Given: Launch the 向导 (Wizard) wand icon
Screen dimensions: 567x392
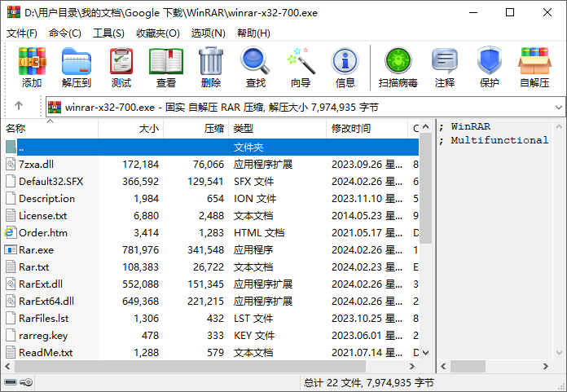Looking at the screenshot, I should 301,61.
